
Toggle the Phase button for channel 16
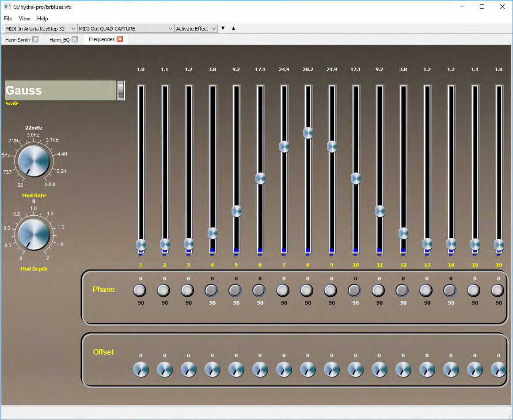498,290
